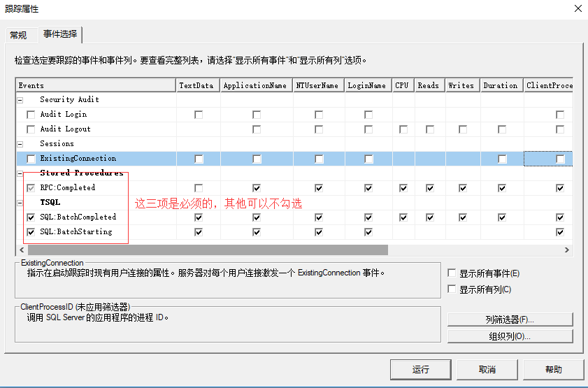Close the 跟踪属性 dialog

click(578, 8)
